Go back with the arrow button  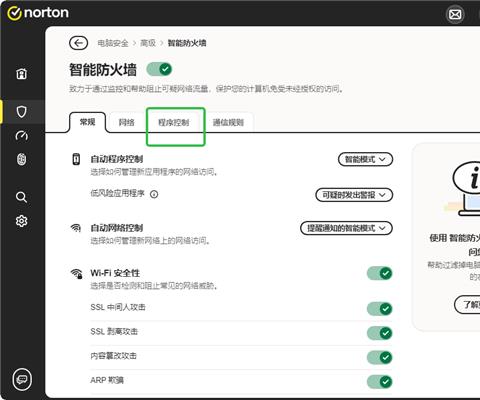tap(79, 43)
